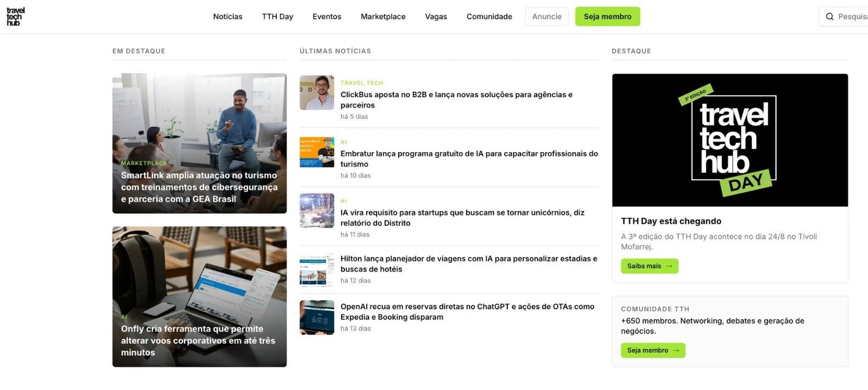Image resolution: width=868 pixels, height=390 pixels.
Task: Open the OpenAI recua em reservas headline
Action: [x=467, y=312]
